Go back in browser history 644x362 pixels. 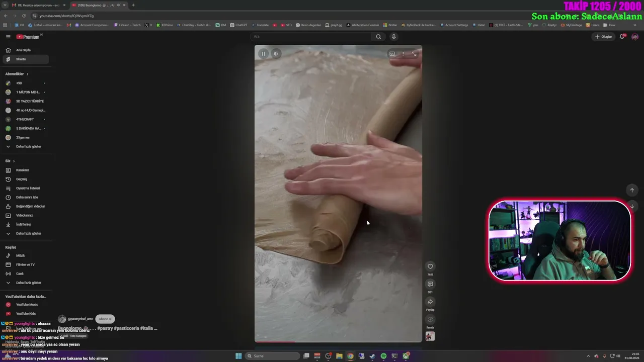(5, 16)
